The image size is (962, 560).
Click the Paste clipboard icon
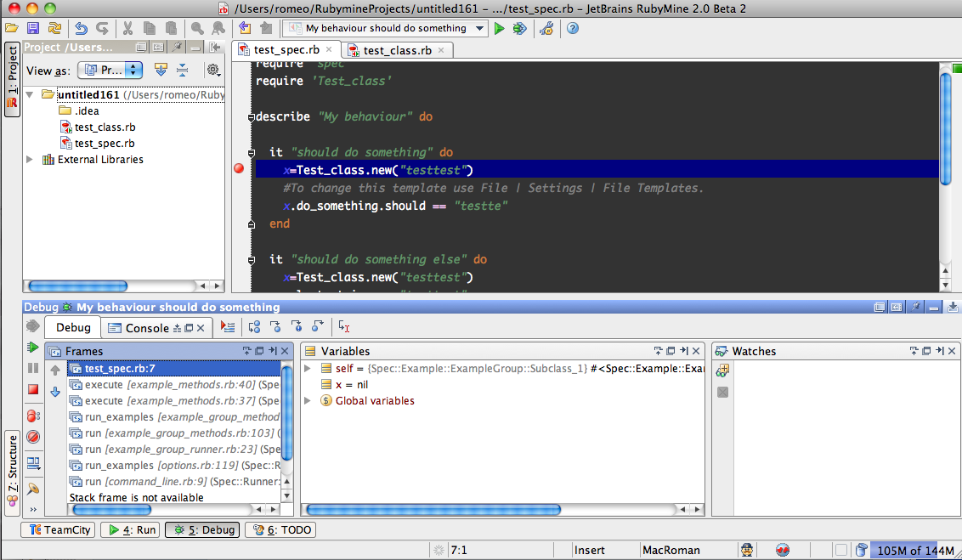pyautogui.click(x=171, y=28)
